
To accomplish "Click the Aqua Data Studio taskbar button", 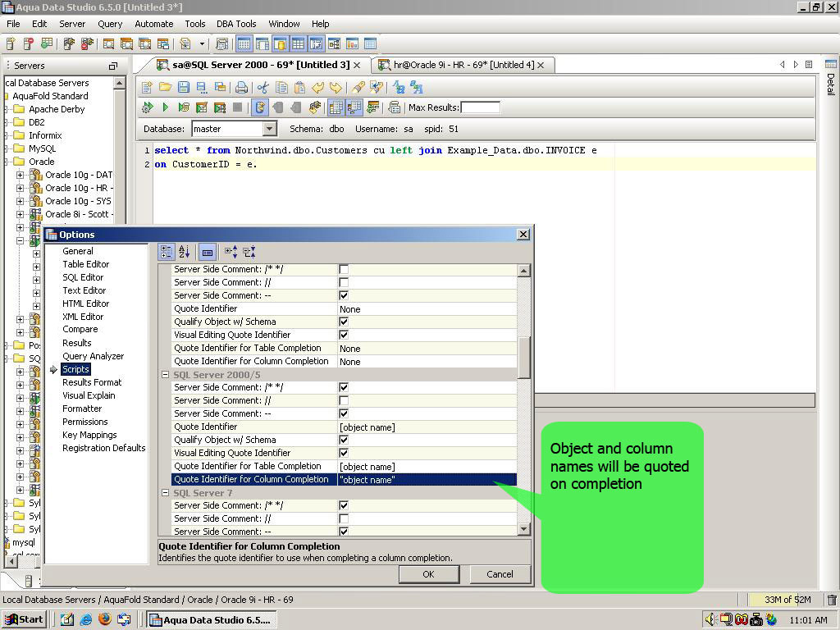I will [x=212, y=620].
